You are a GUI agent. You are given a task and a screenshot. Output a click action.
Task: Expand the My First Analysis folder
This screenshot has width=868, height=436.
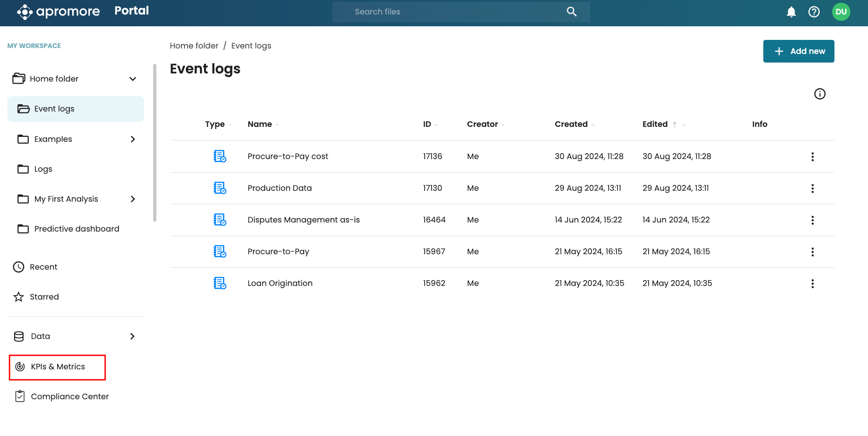[133, 199]
